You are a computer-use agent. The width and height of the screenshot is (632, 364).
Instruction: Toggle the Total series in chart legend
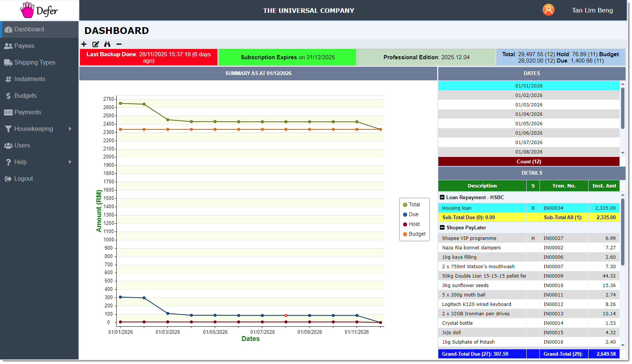click(x=411, y=205)
